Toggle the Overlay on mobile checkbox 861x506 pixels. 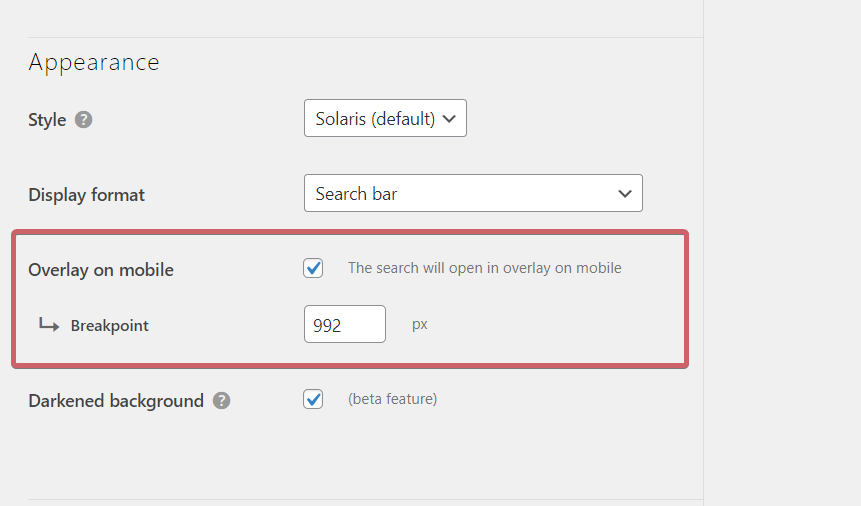[x=313, y=268]
